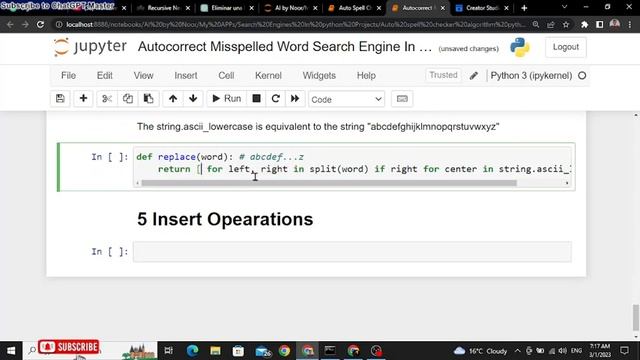The image size is (640, 360).
Task: Open the cell type Code dropdown
Action: coord(347,99)
